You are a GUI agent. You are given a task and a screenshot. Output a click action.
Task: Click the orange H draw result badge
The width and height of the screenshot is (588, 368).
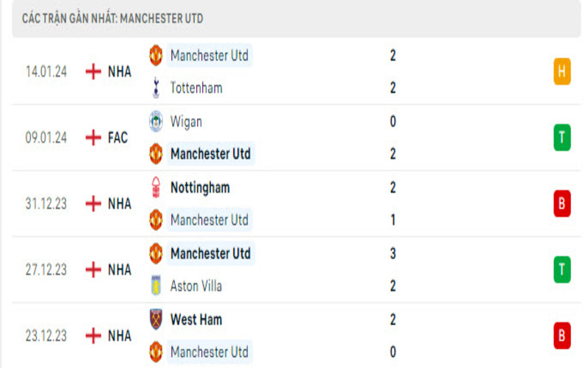562,71
